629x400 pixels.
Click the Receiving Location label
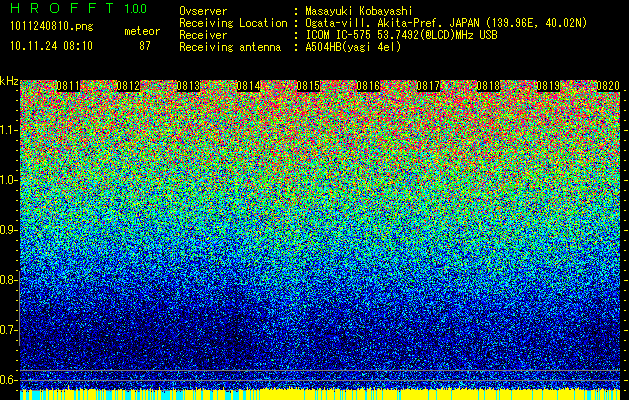coord(233,23)
